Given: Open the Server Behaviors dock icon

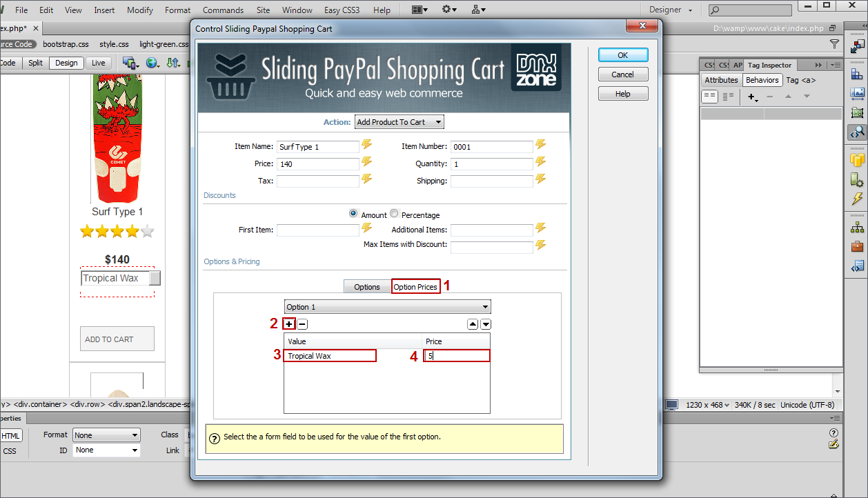Looking at the screenshot, I should pos(857,179).
